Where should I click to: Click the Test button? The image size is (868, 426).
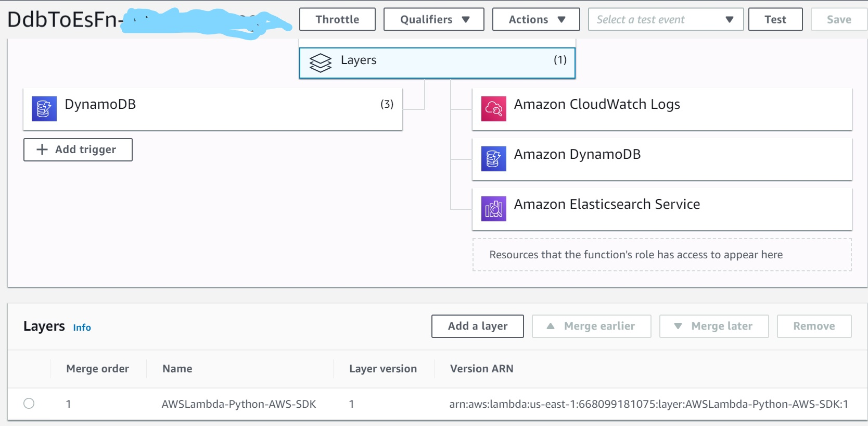tap(775, 19)
